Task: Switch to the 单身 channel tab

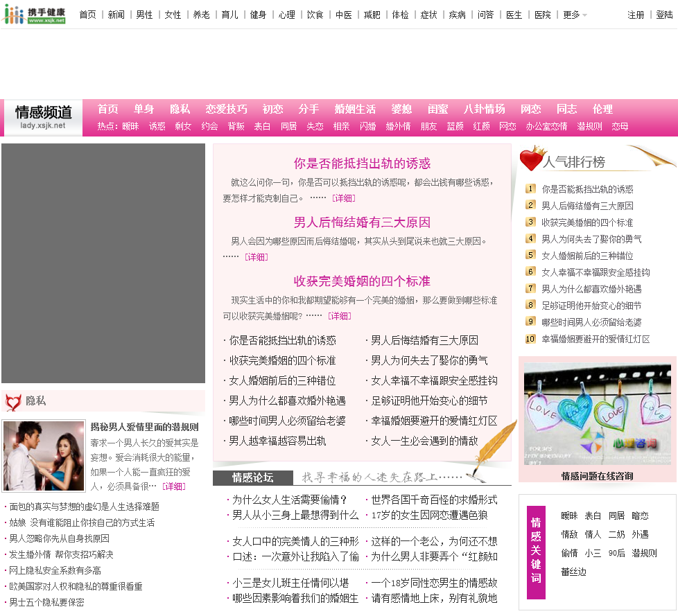Action: point(144,109)
